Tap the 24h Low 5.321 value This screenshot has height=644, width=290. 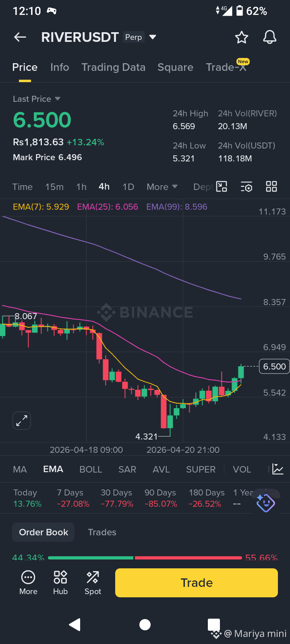(184, 159)
